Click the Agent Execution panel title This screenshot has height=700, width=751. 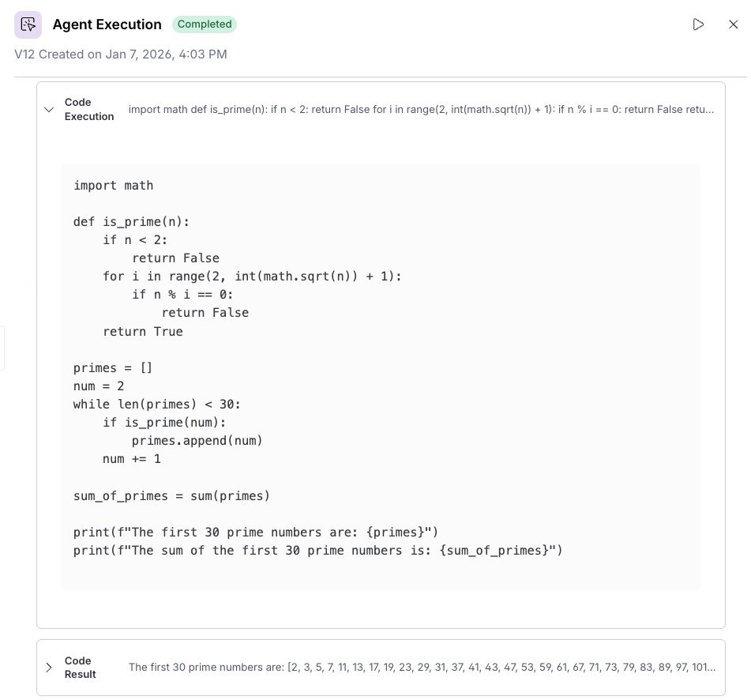coord(107,24)
